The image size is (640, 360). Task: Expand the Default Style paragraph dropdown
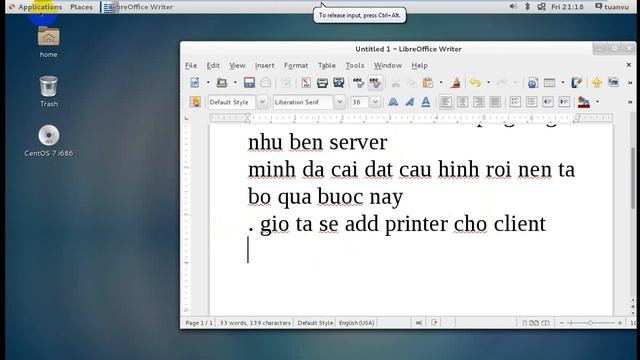tap(262, 102)
